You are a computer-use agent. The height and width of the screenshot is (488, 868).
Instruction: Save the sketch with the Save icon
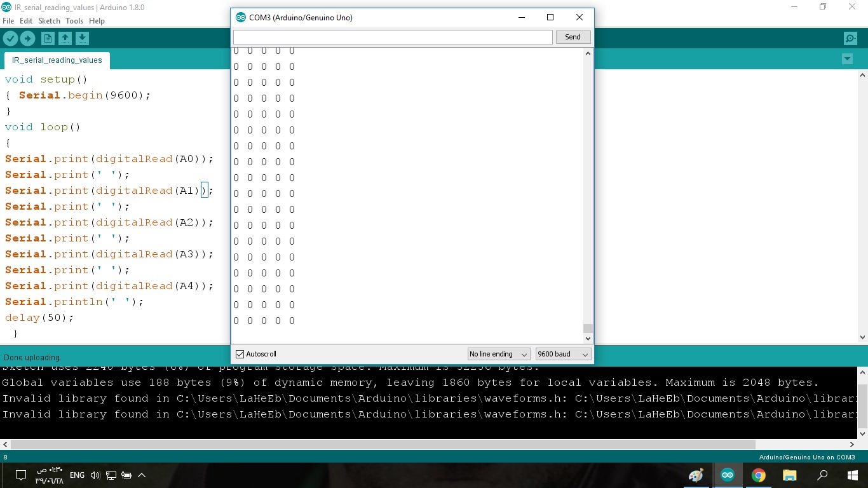(x=82, y=39)
